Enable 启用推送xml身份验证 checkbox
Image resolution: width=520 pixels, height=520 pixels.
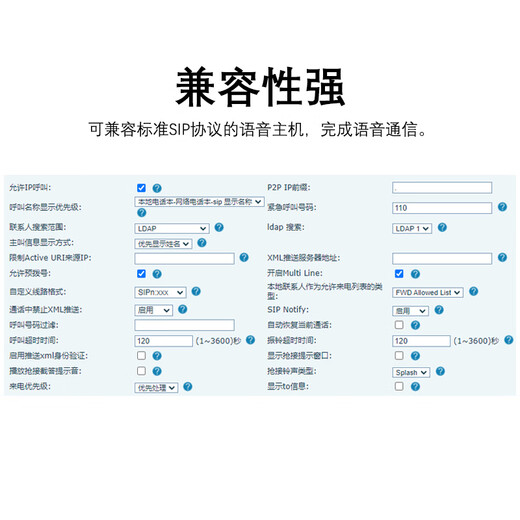tap(141, 355)
